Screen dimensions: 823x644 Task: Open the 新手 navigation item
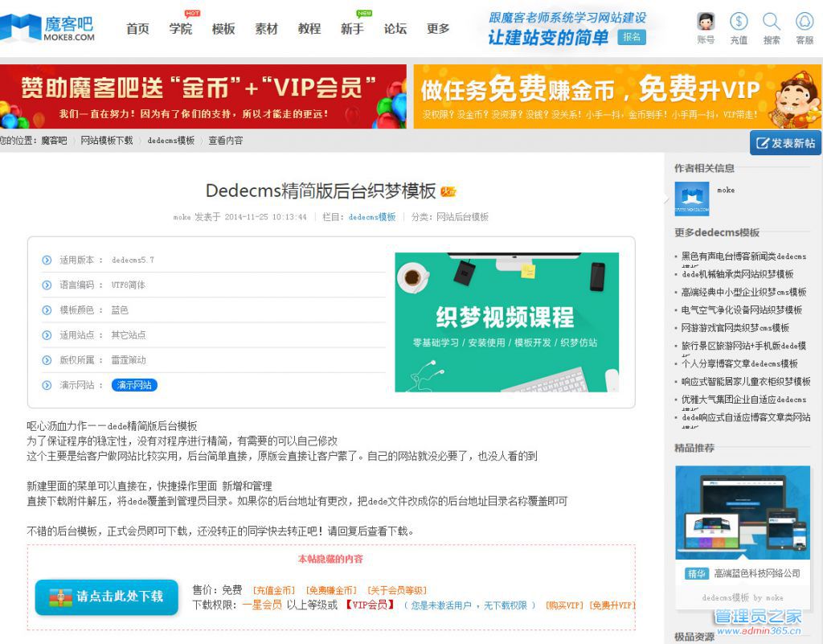click(352, 29)
